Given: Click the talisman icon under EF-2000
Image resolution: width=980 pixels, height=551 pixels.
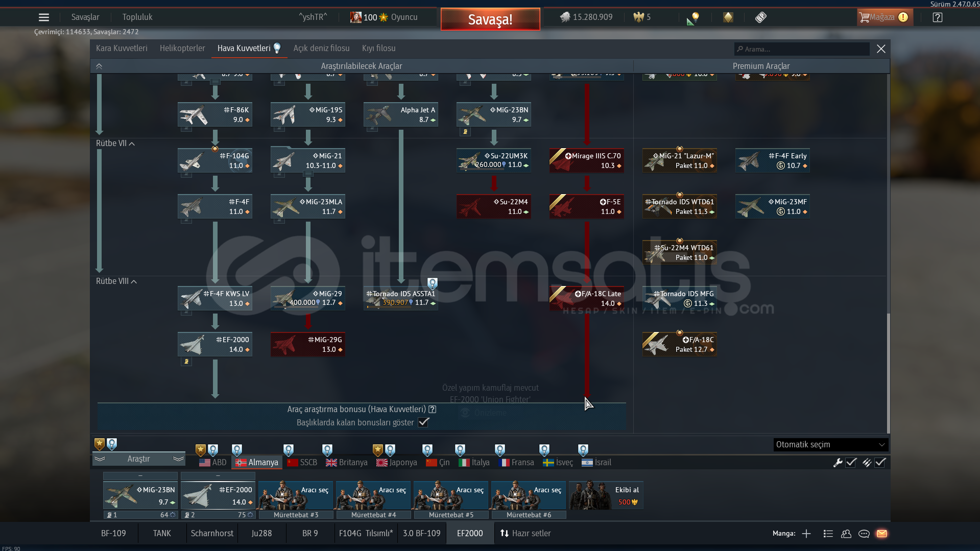Looking at the screenshot, I should [186, 362].
